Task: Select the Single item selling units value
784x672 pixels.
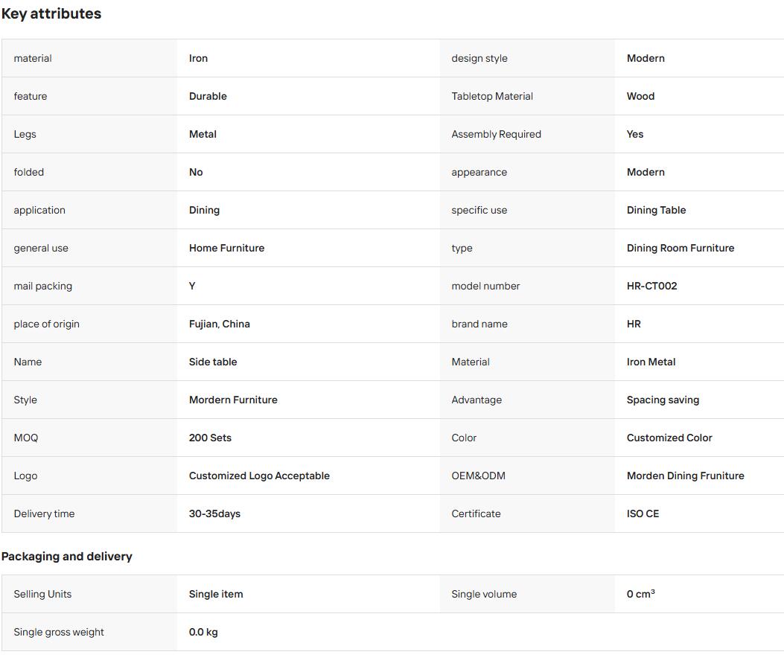Action: [x=216, y=594]
